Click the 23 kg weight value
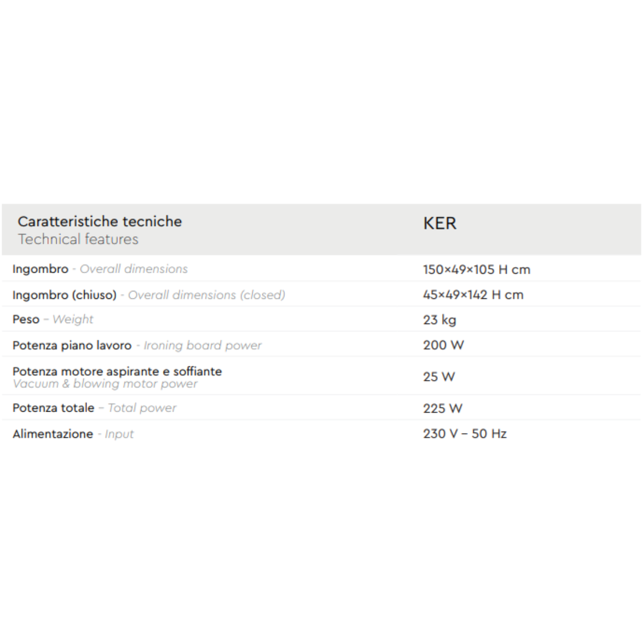This screenshot has height=644, width=644. [439, 320]
